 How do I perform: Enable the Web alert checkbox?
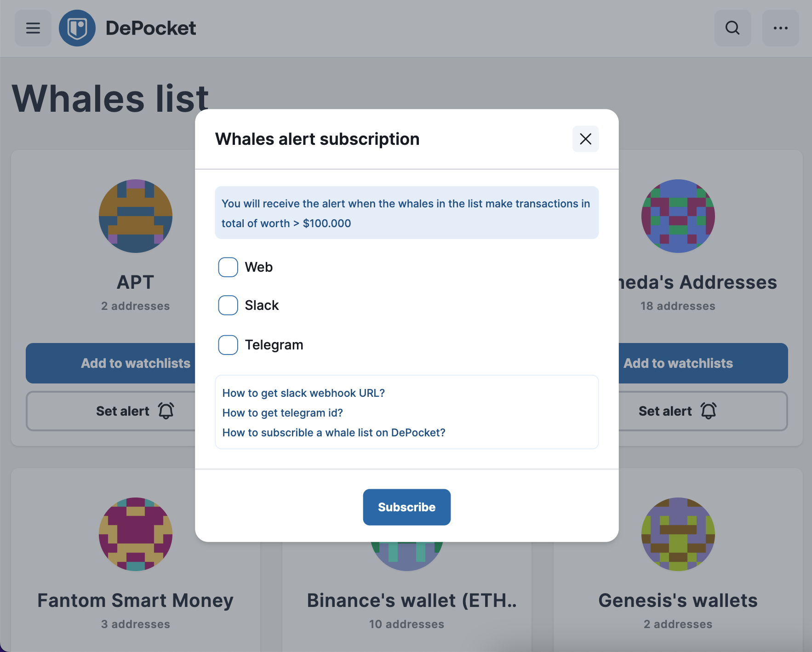pyautogui.click(x=228, y=267)
